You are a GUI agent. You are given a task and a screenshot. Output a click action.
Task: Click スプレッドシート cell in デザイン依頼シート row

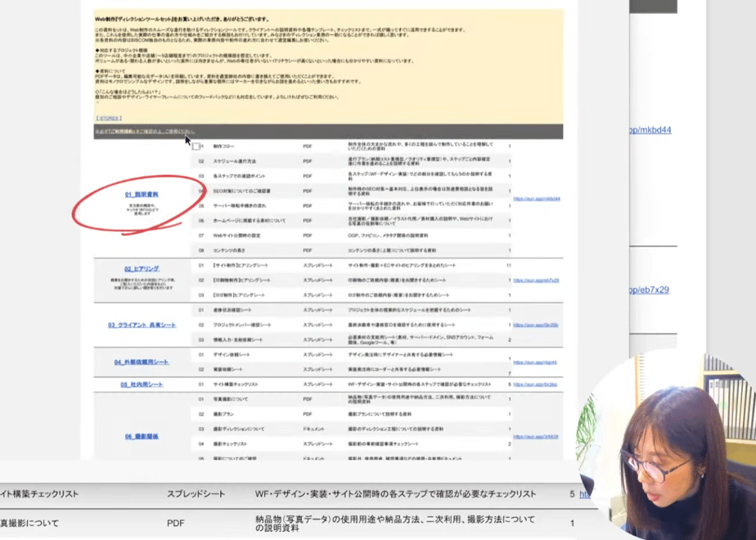coord(317,355)
